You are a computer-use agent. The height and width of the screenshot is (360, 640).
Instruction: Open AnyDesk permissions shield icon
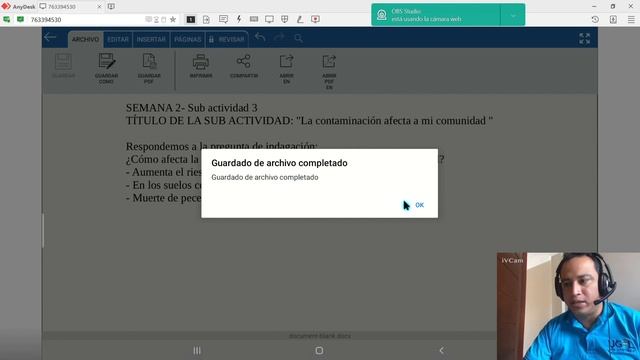click(x=284, y=19)
